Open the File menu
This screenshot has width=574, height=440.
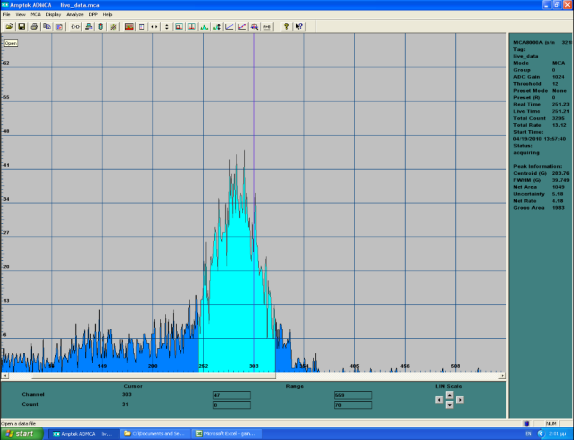point(7,15)
